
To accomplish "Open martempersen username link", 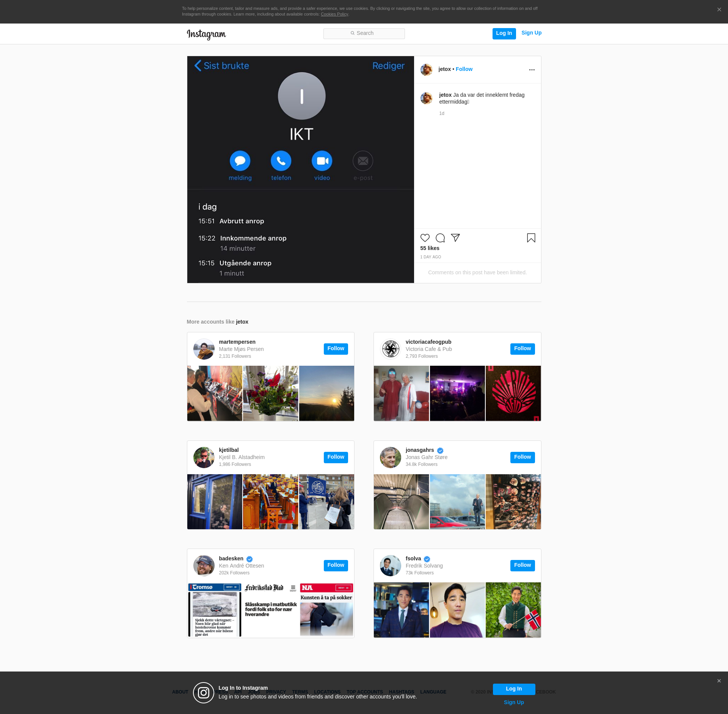I will click(x=237, y=342).
